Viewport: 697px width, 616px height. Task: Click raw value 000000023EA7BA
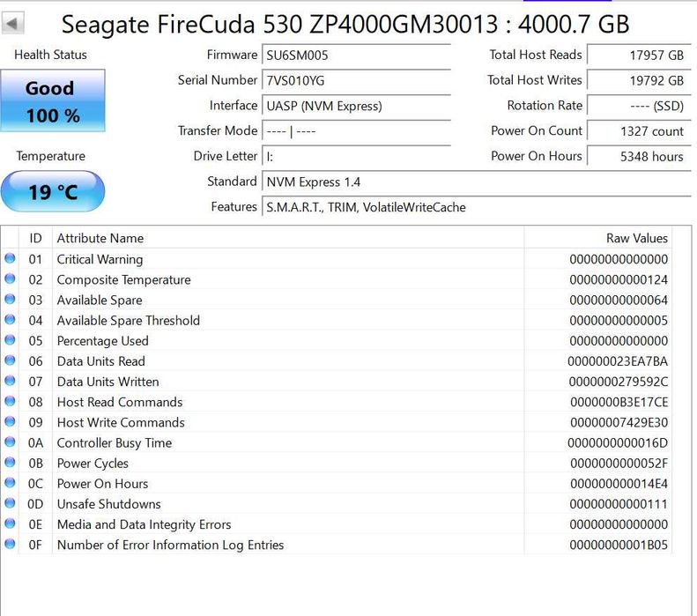tap(618, 361)
